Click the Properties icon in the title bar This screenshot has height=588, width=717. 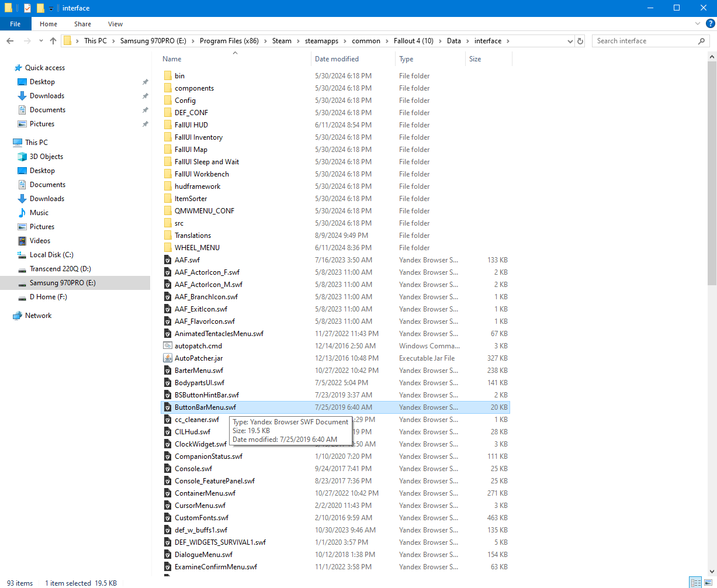click(27, 8)
